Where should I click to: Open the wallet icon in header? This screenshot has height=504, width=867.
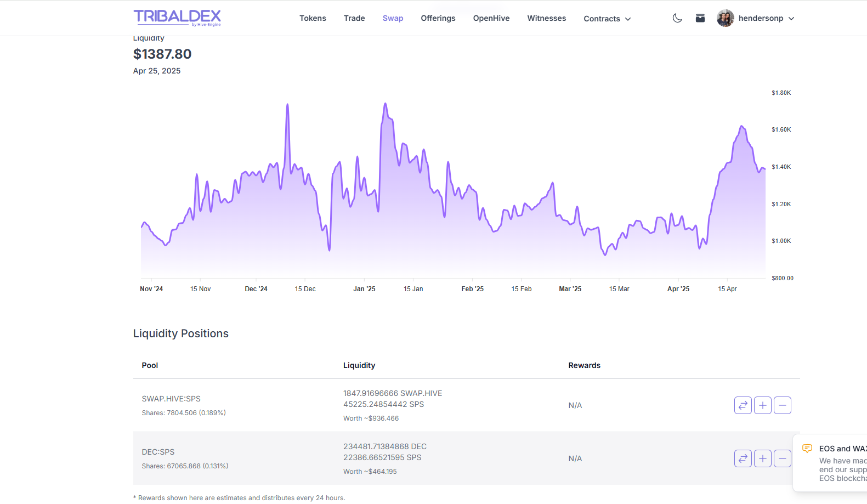700,18
